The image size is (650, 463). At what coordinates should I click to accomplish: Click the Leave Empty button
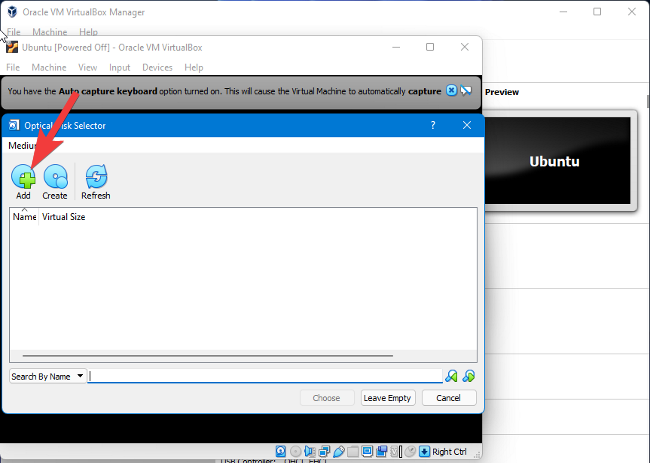coord(388,398)
